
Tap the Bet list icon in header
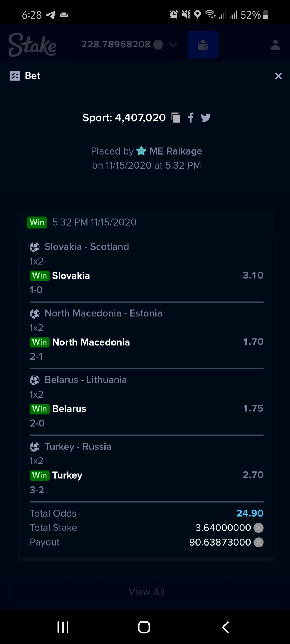[x=15, y=76]
